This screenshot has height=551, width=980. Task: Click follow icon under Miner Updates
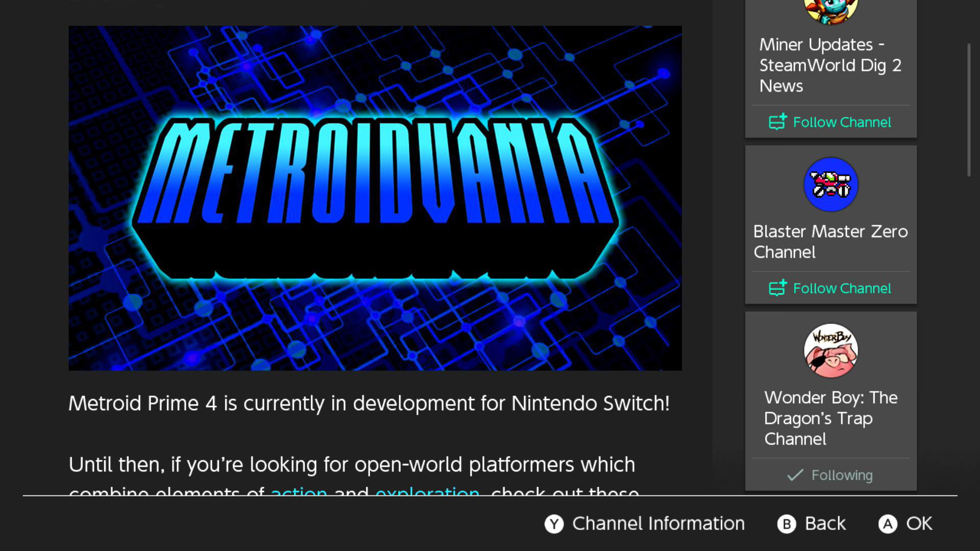tap(777, 122)
